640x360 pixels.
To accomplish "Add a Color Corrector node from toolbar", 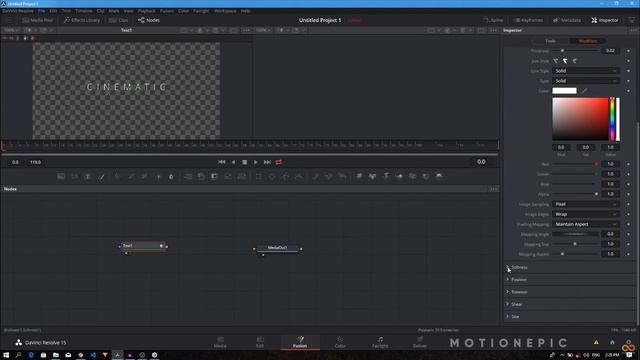I will [x=118, y=176].
